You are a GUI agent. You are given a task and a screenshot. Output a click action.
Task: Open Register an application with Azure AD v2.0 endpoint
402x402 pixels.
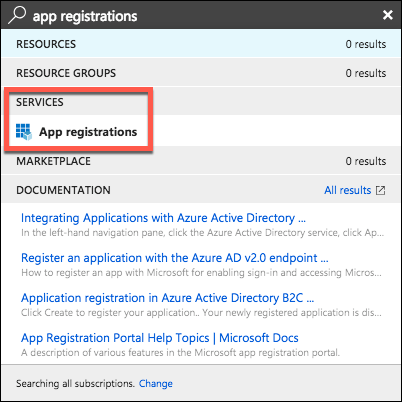click(175, 258)
